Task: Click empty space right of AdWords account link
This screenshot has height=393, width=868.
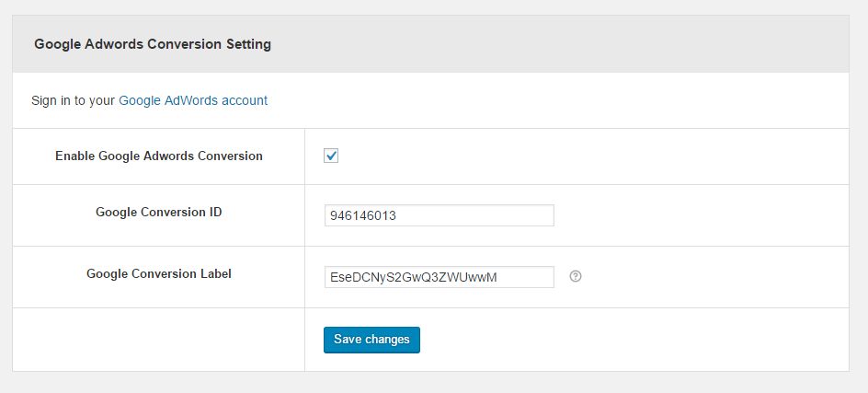Action: pyautogui.click(x=552, y=100)
